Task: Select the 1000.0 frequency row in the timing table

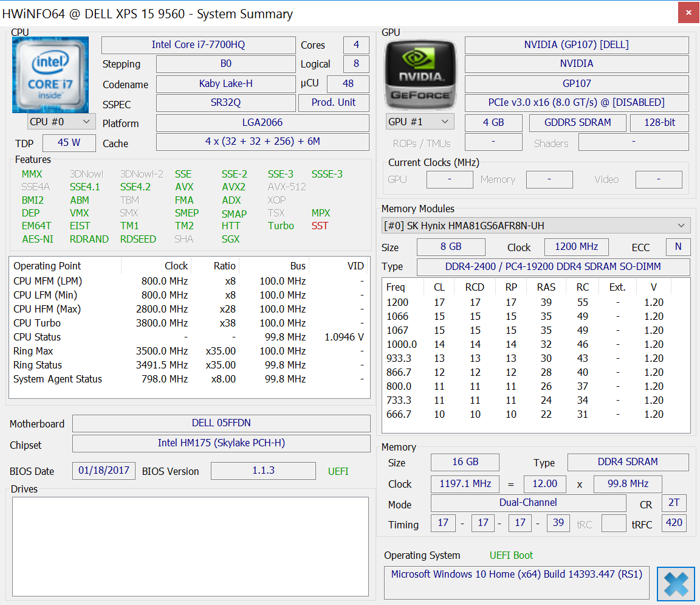Action: tap(536, 345)
